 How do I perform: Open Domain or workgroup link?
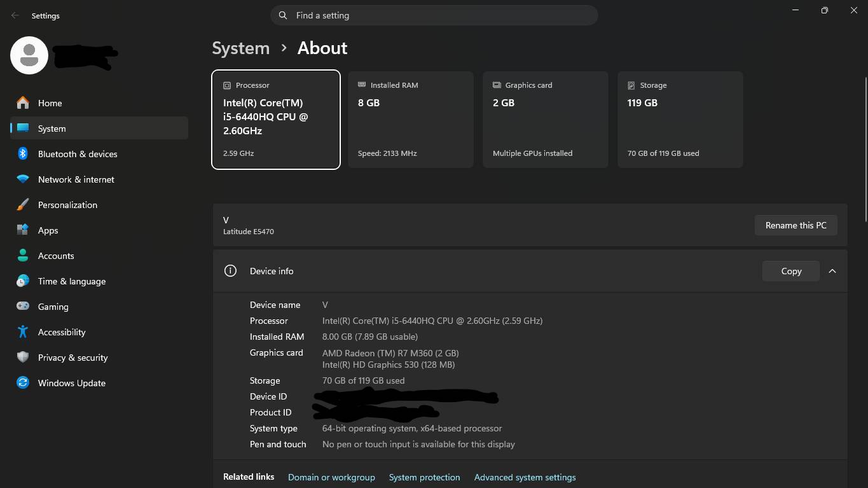click(x=331, y=477)
